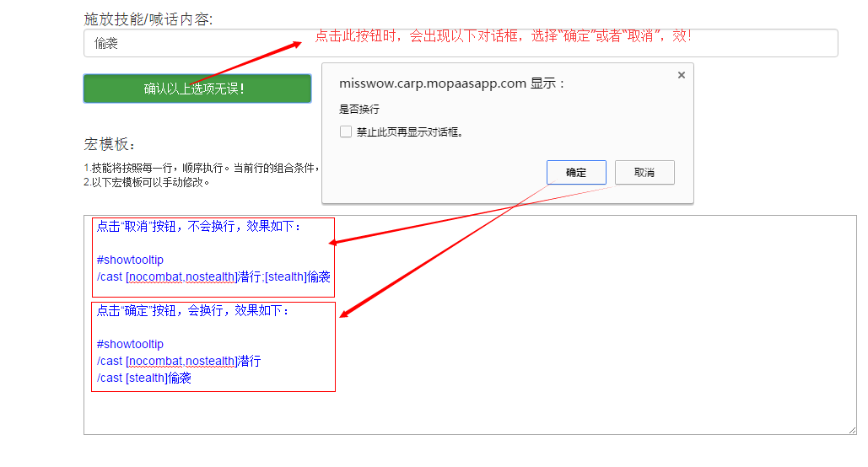The width and height of the screenshot is (868, 467).
Task: Click the text 点击"取消"按钮,不会换行,效果如下:
Action: coord(199,226)
